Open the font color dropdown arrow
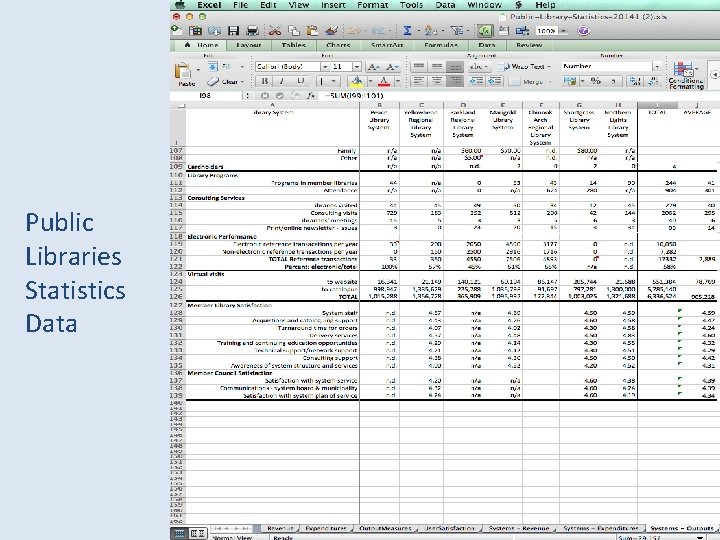The image size is (720, 540). pyautogui.click(x=398, y=82)
